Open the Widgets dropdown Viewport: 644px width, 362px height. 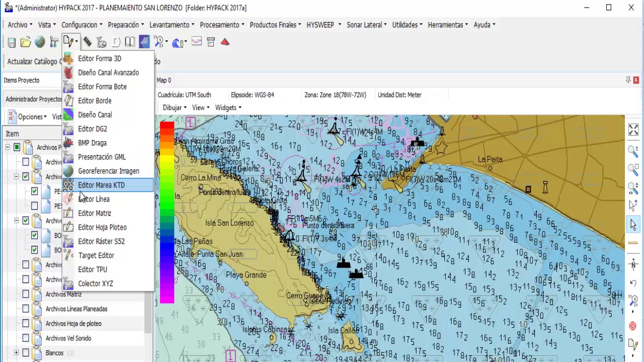pyautogui.click(x=228, y=108)
